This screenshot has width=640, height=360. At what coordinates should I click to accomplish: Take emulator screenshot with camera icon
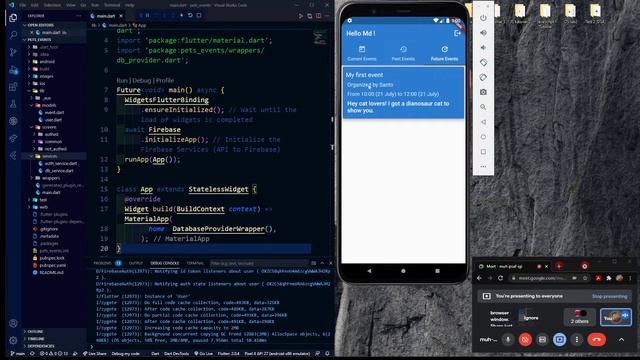coord(483,92)
